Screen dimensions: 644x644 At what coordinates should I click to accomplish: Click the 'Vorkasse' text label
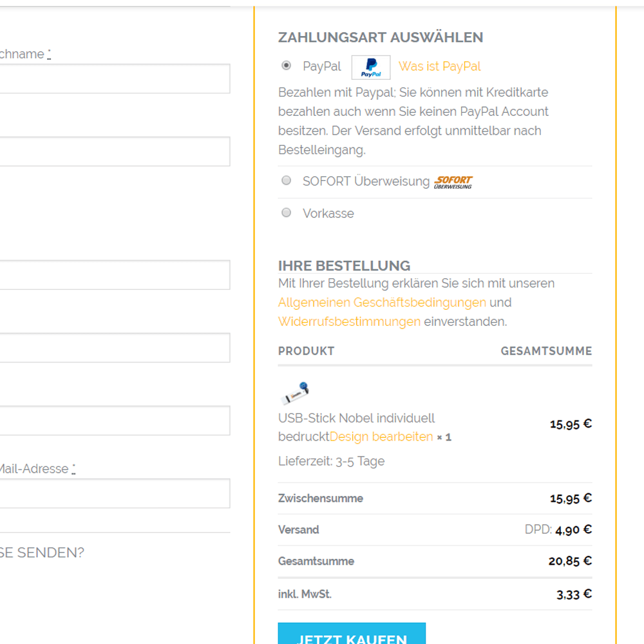coord(328,214)
